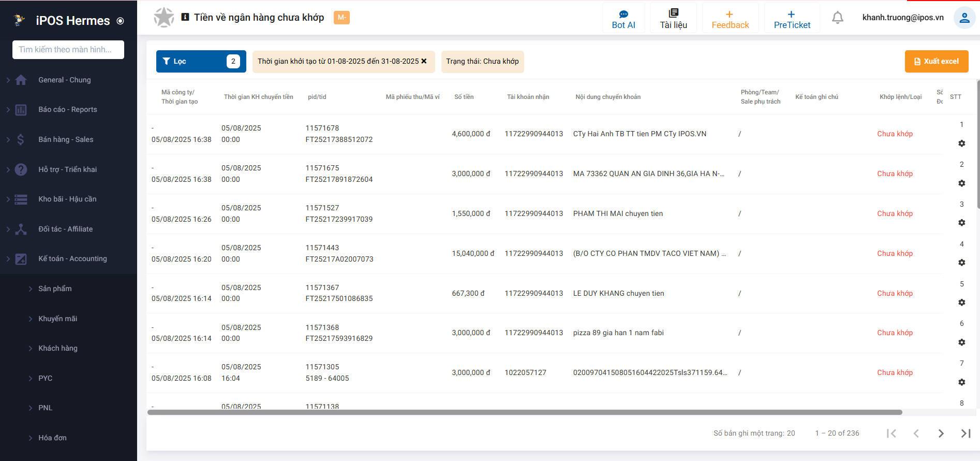Expand Bán hàng - Sales menu

[8, 139]
